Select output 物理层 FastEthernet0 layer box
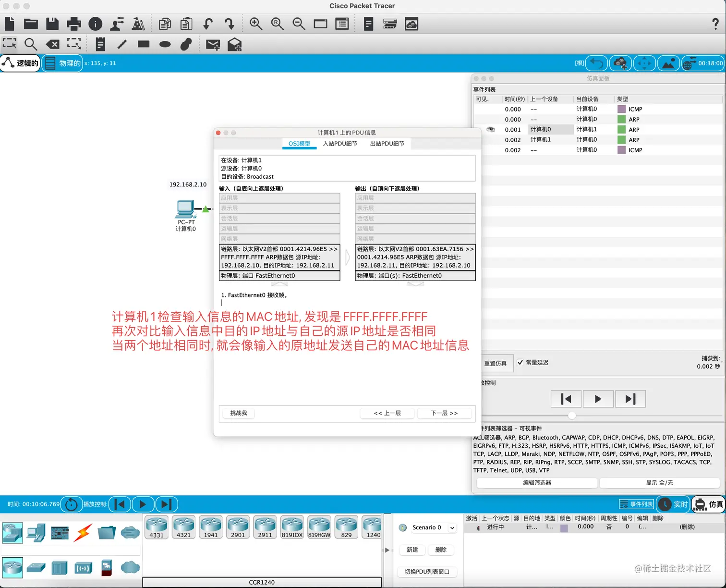This screenshot has width=726, height=588. click(x=415, y=276)
